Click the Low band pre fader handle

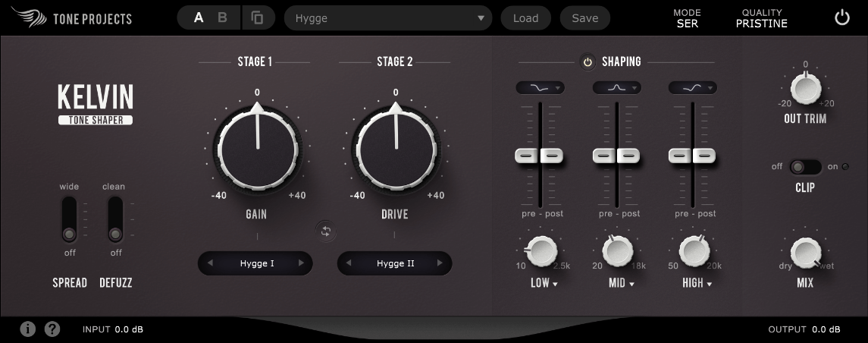tap(527, 156)
